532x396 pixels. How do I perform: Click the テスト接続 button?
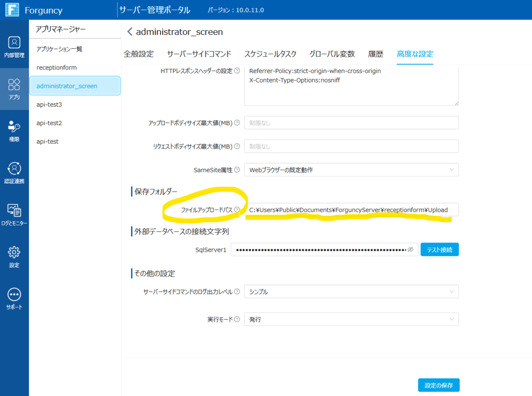[440, 250]
